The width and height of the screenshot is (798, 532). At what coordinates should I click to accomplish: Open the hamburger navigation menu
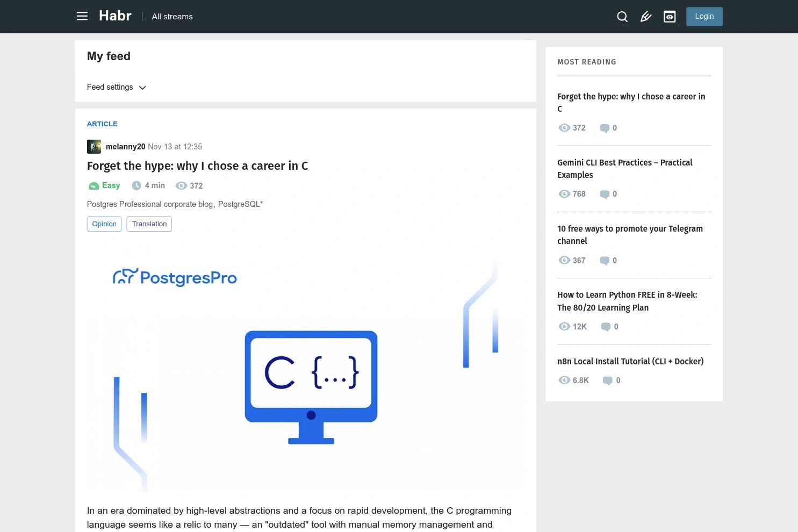pos(82,16)
